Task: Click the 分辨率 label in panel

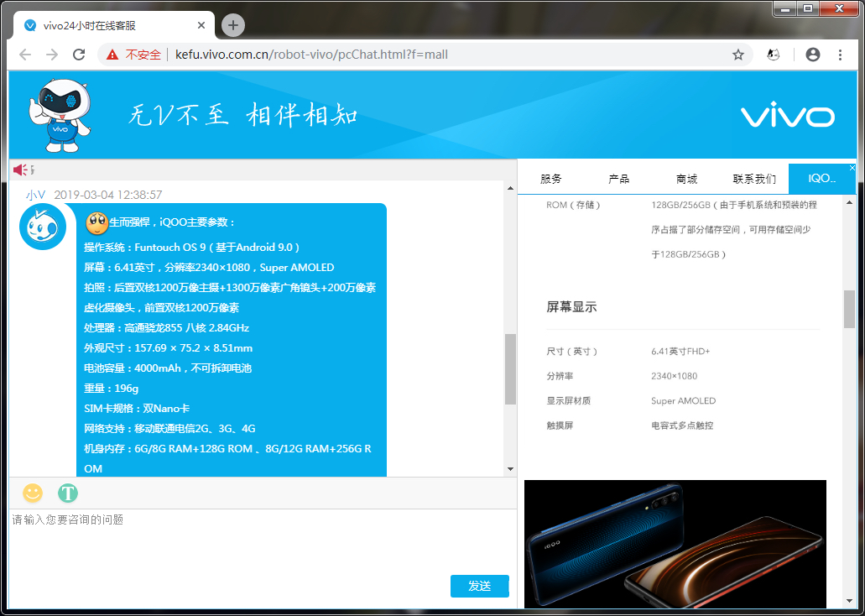Action: coord(560,376)
